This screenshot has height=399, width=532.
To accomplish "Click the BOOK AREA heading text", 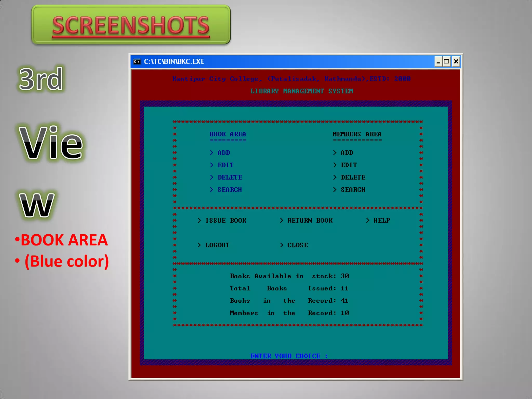I will click(x=228, y=134).
